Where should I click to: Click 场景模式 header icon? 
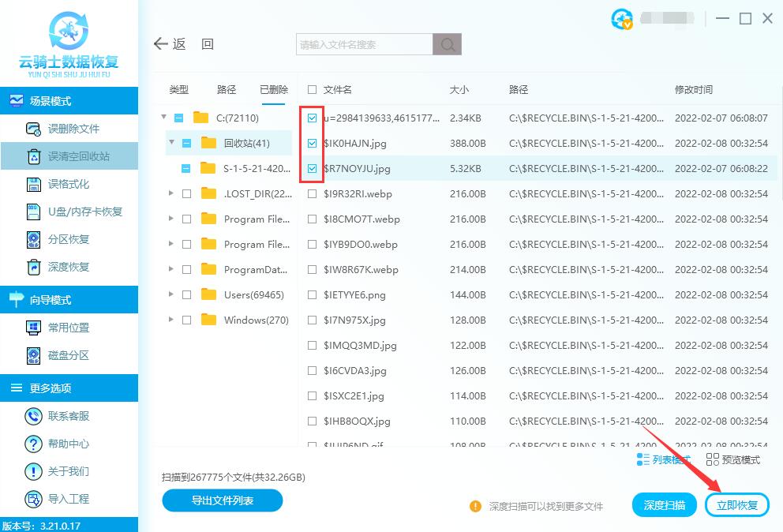[x=16, y=101]
